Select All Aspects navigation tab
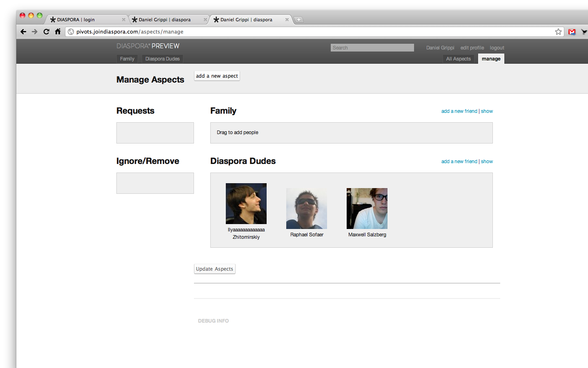588x368 pixels. tap(458, 59)
